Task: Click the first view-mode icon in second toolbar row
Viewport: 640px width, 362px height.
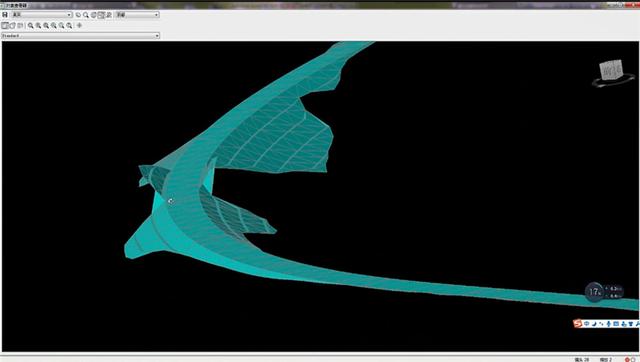Action: (x=5, y=25)
